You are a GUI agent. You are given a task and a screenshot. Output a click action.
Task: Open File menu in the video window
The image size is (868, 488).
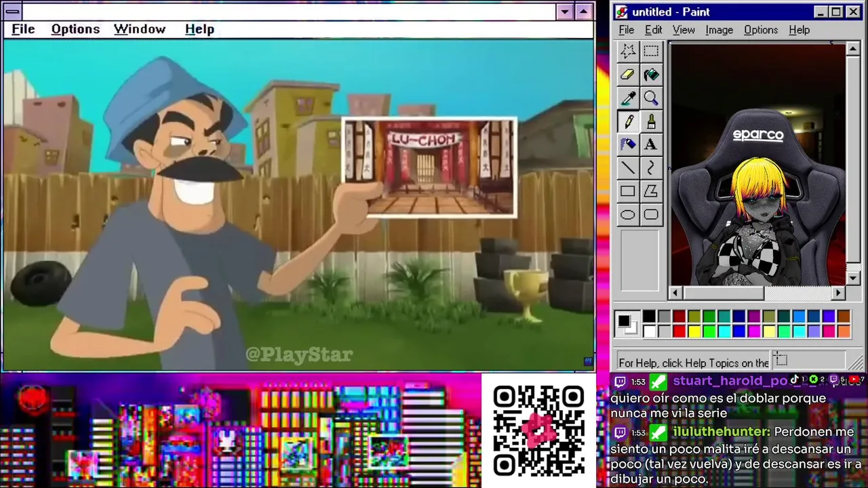(23, 29)
